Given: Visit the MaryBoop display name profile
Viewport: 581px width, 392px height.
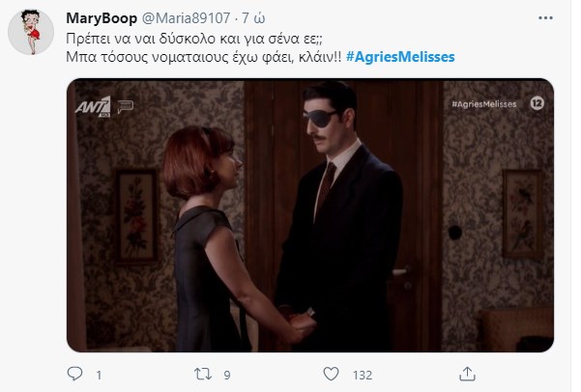Looking at the screenshot, I should point(102,18).
